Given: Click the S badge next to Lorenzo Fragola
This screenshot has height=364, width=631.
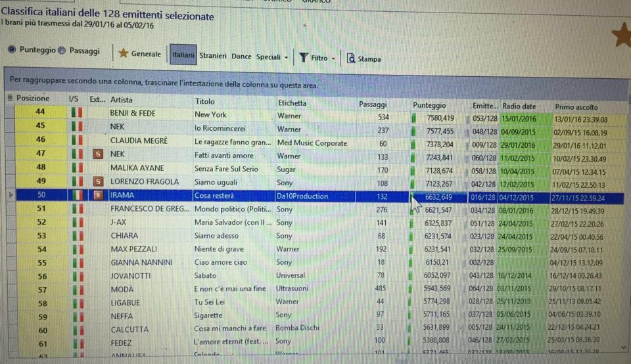Looking at the screenshot, I should click(x=97, y=181).
